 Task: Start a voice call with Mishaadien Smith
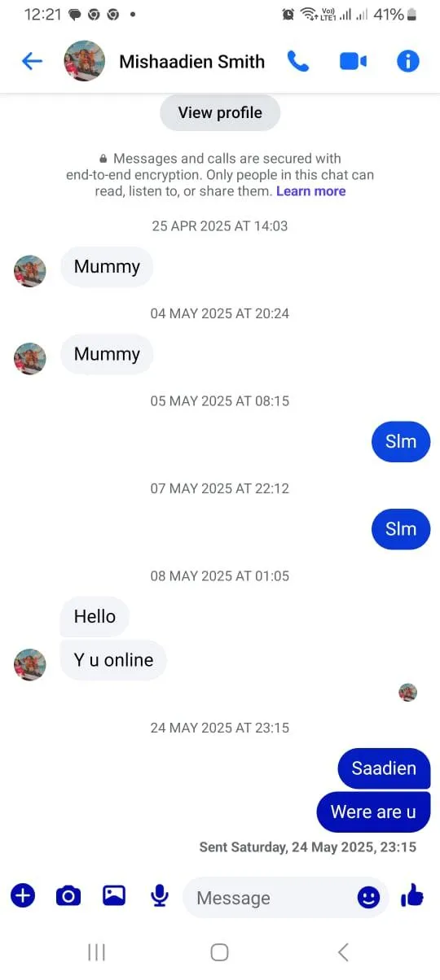click(x=298, y=61)
